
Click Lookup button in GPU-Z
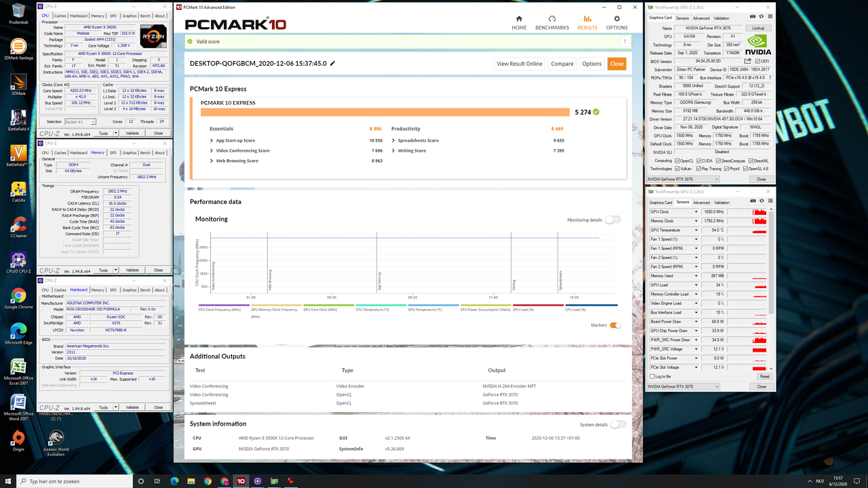coord(758,28)
